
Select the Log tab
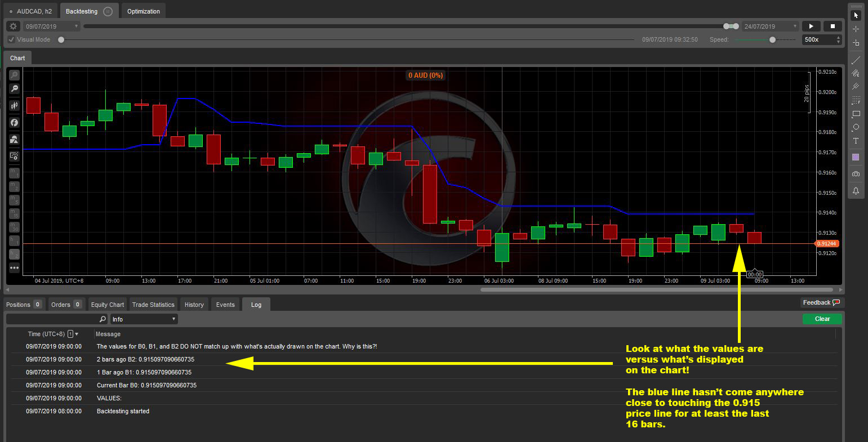(256, 305)
